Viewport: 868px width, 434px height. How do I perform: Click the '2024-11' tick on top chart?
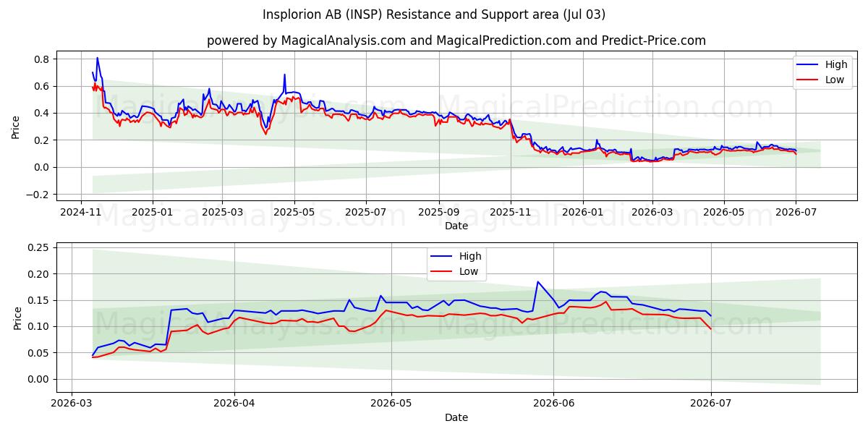click(81, 212)
